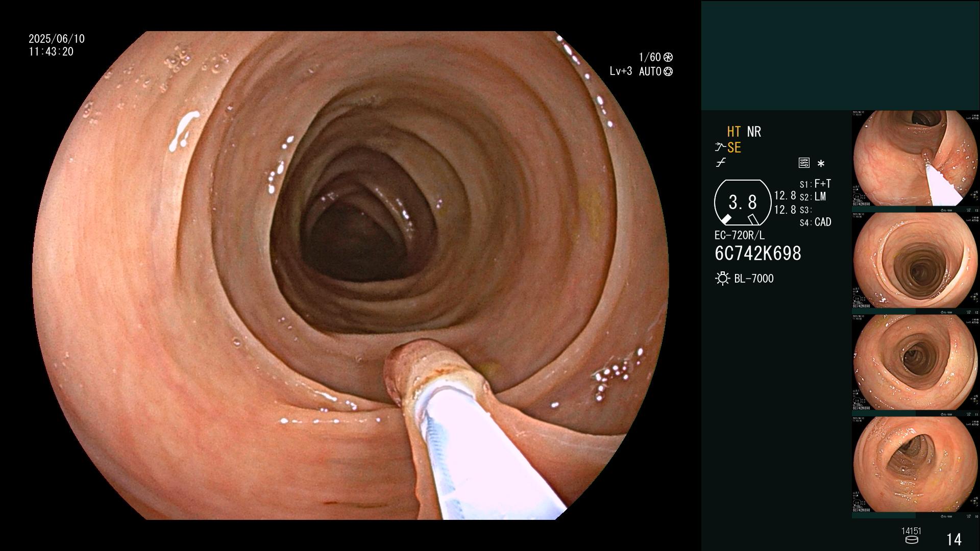Screen dimensions: 980x551
Task: Click the light source bulb icon
Action: click(722, 279)
